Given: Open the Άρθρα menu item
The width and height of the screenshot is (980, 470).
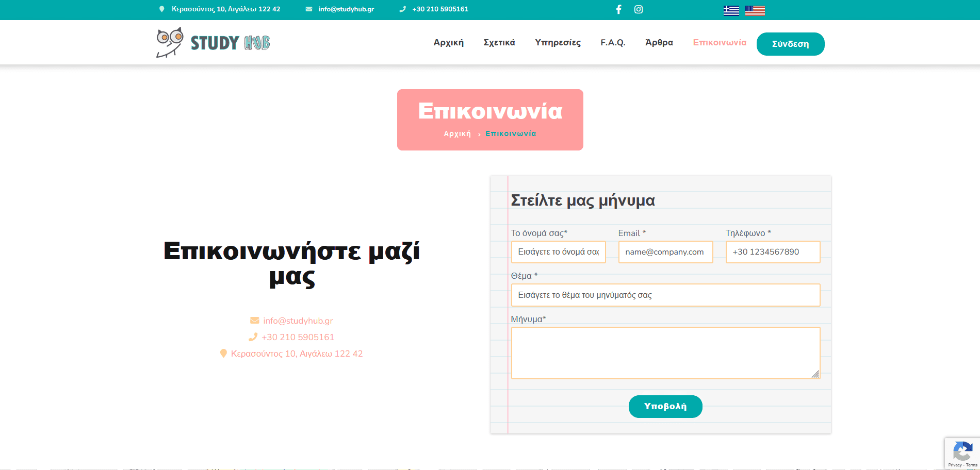Looking at the screenshot, I should pos(659,43).
